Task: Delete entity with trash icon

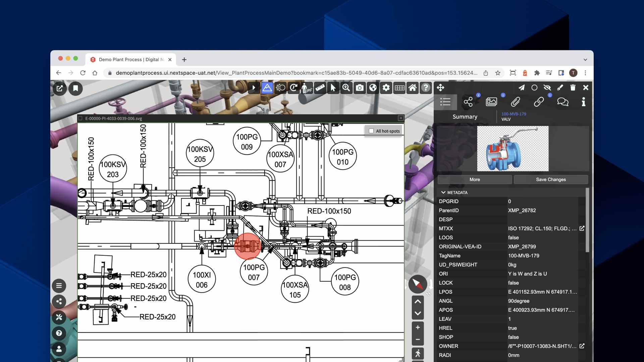Action: coord(573,87)
